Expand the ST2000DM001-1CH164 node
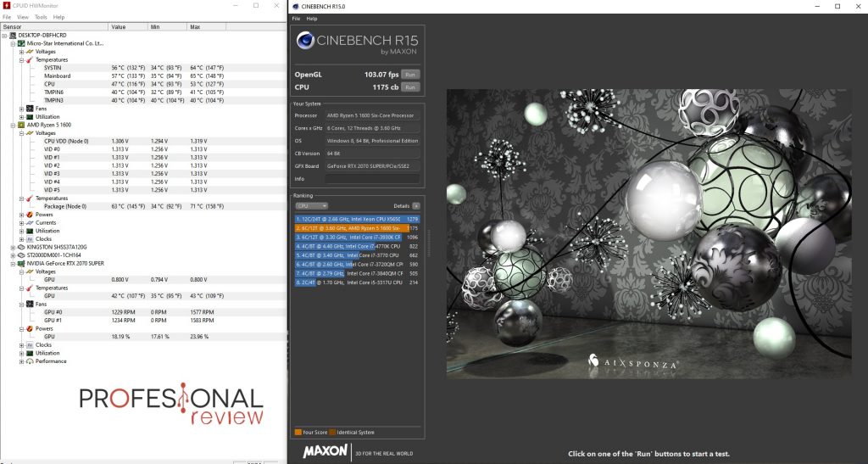The width and height of the screenshot is (868, 464). [x=13, y=256]
